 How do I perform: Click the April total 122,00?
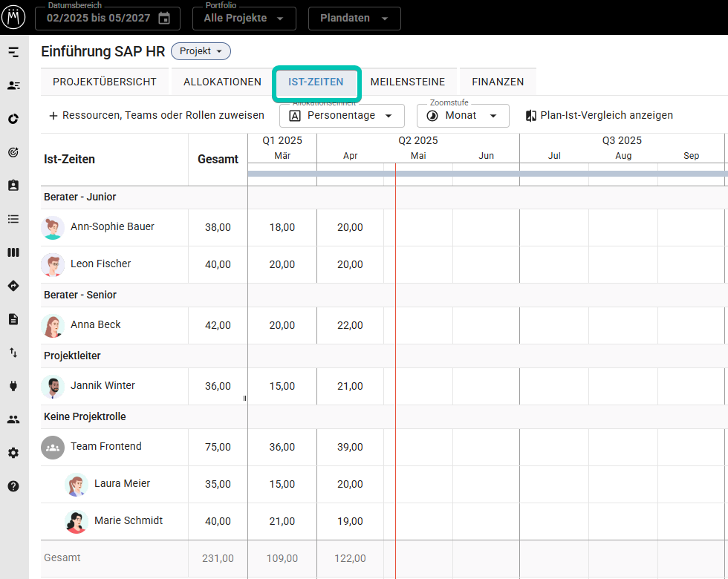[350, 558]
